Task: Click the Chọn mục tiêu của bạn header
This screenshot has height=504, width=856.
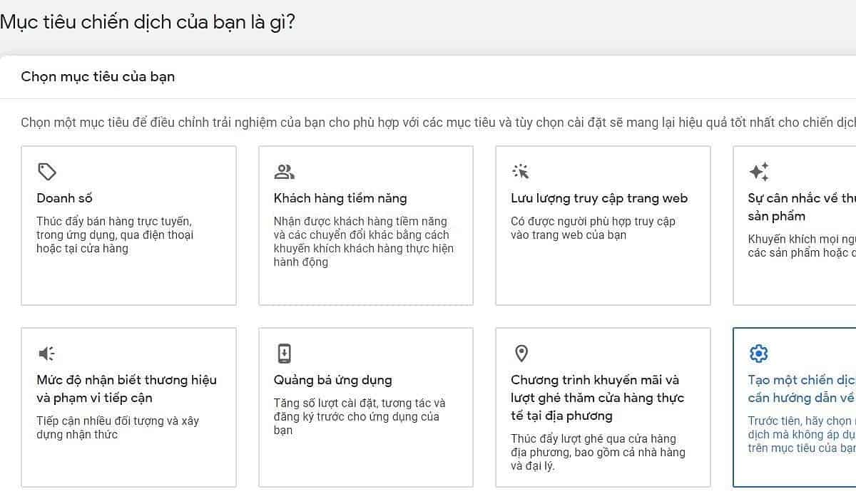Action: coord(98,77)
